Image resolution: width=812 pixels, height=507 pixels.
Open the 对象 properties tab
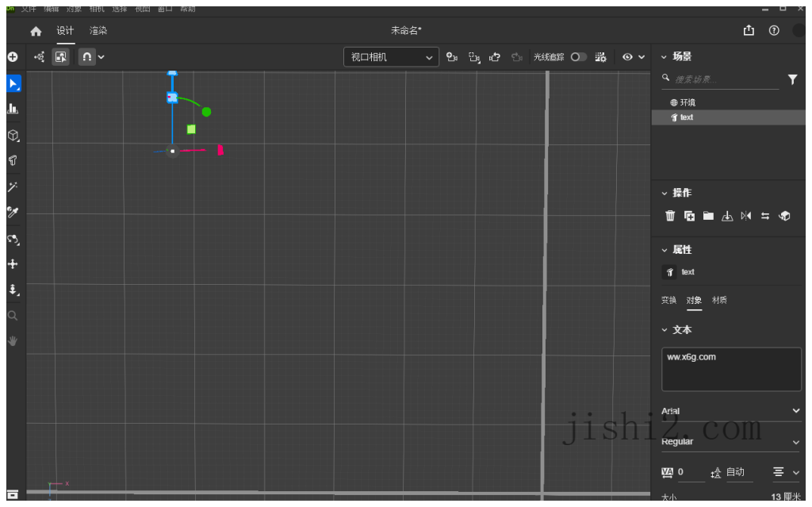(694, 300)
